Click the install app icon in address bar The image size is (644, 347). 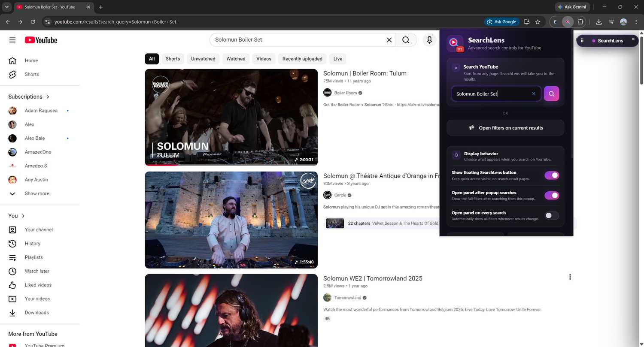[526, 22]
